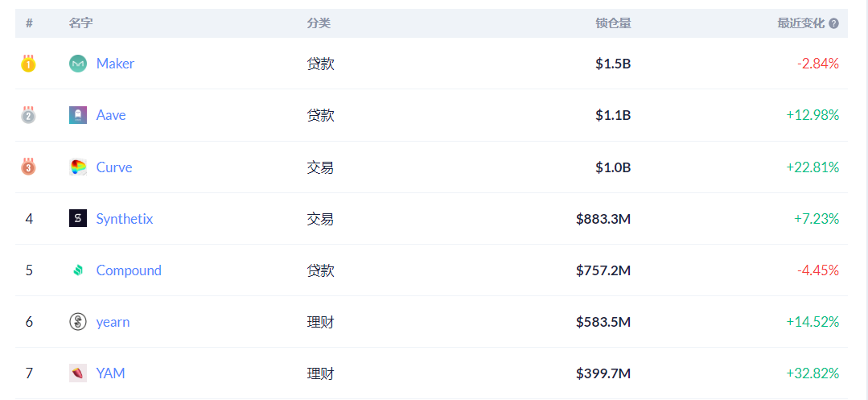
Task: Click the YAM logo icon
Action: pyautogui.click(x=78, y=373)
